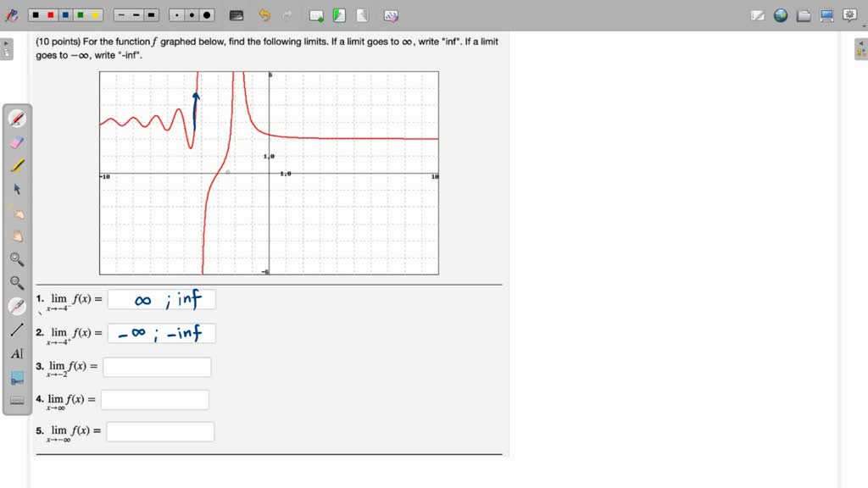Viewport: 868px width, 488px height.
Task: Open the on-screen keyboard from the toolbar
Action: pos(236,14)
